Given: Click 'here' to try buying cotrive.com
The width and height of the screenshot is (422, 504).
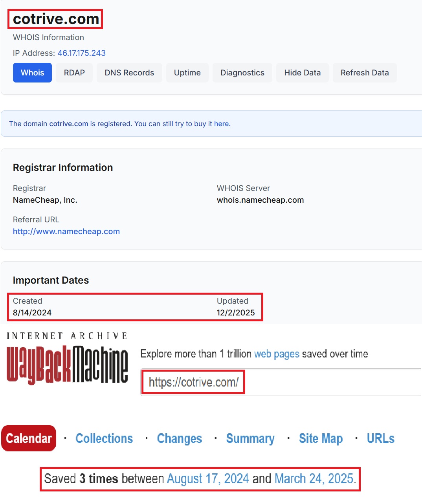Looking at the screenshot, I should pos(223,124).
